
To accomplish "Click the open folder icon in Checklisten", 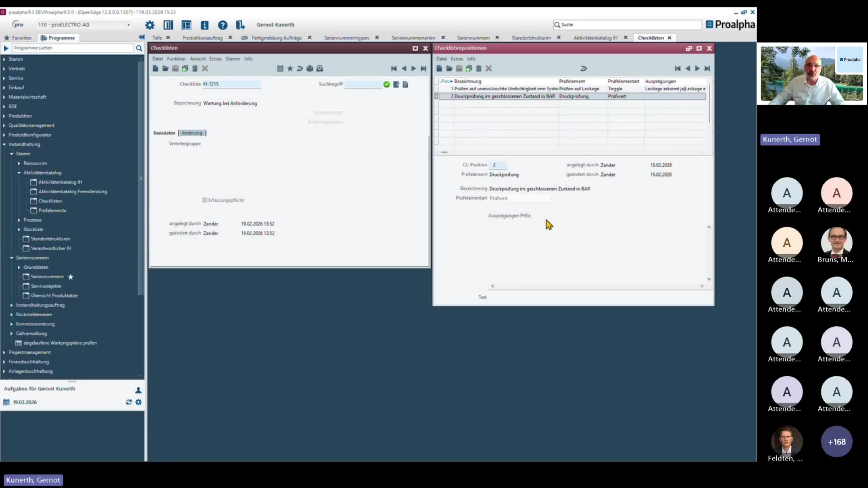I will tap(165, 69).
